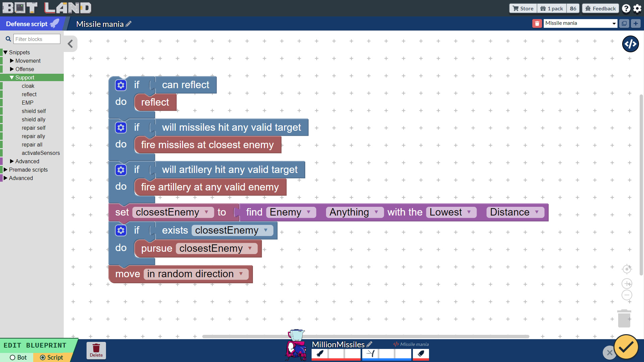Open Premade scripts in the sidebar
This screenshot has height=362, width=644.
coord(29,170)
